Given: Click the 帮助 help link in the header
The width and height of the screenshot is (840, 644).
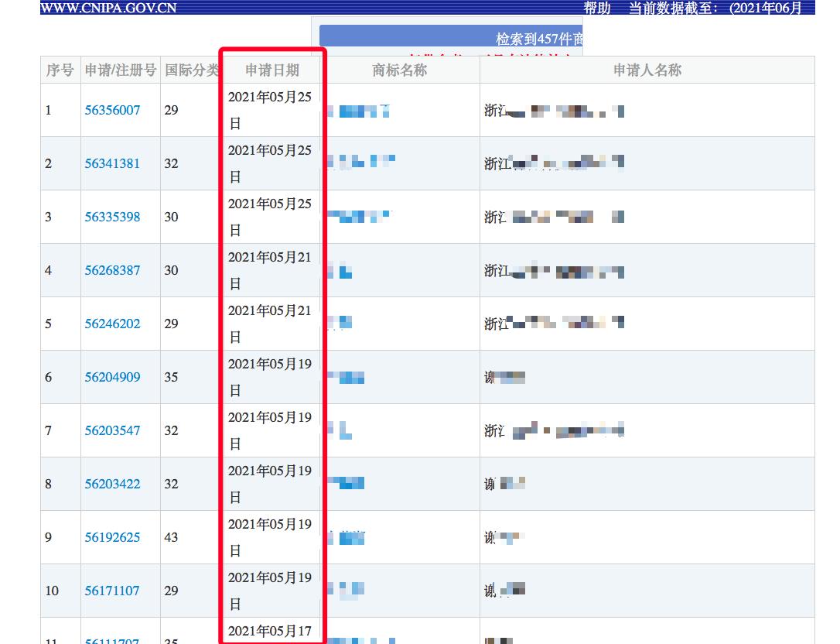Looking at the screenshot, I should [x=597, y=8].
